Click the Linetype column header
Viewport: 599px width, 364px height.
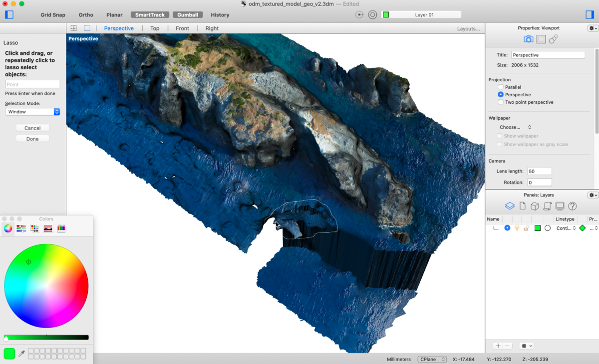tap(565, 219)
